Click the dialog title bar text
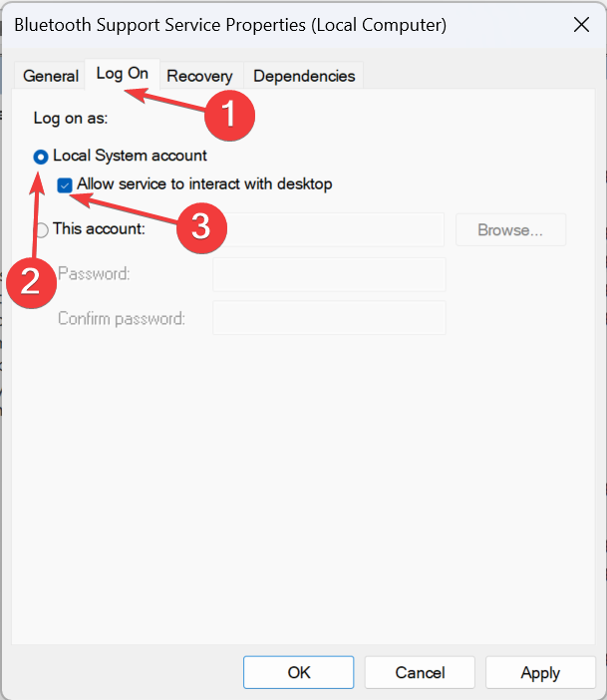 pyautogui.click(x=230, y=25)
